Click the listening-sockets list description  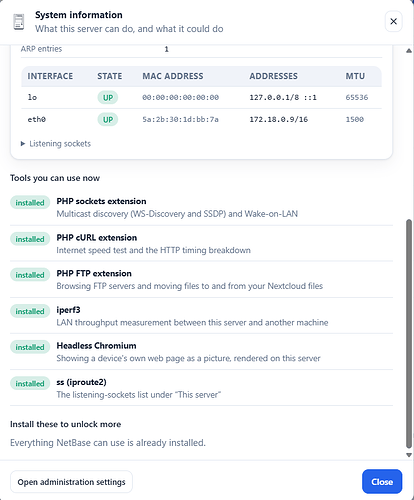[139, 395]
